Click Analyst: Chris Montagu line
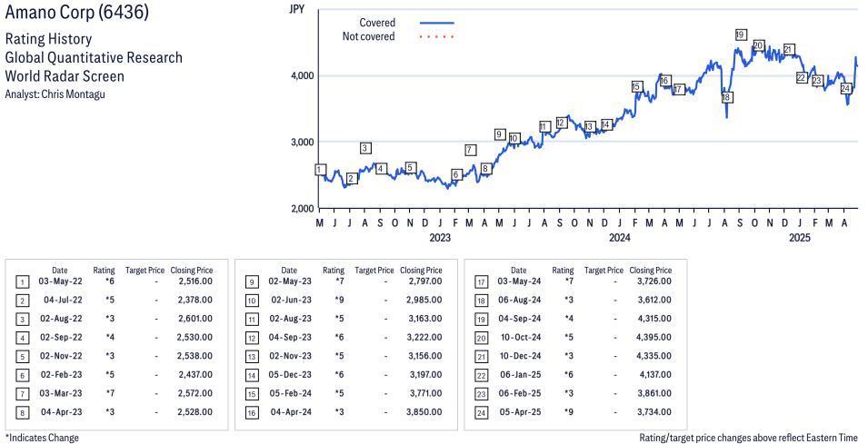 55,94
